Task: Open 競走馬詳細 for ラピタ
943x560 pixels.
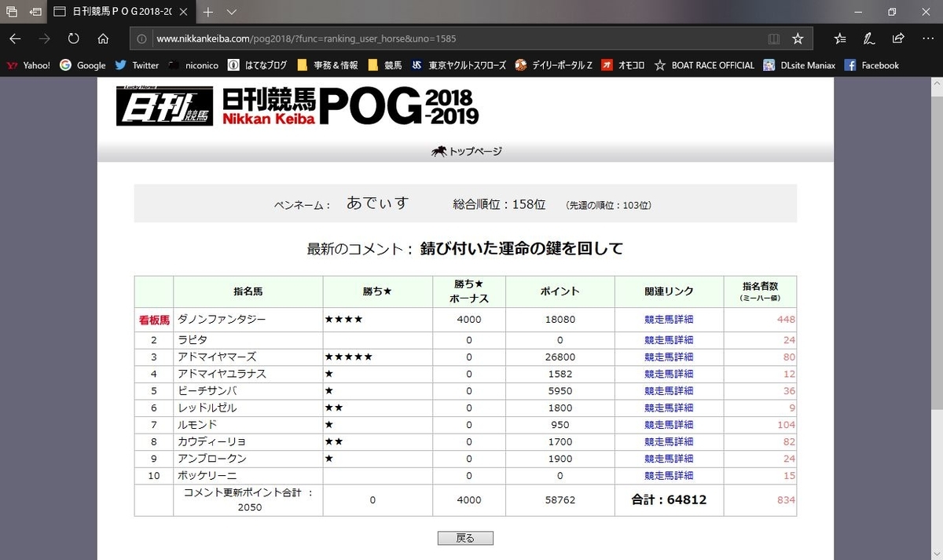Action: (669, 340)
